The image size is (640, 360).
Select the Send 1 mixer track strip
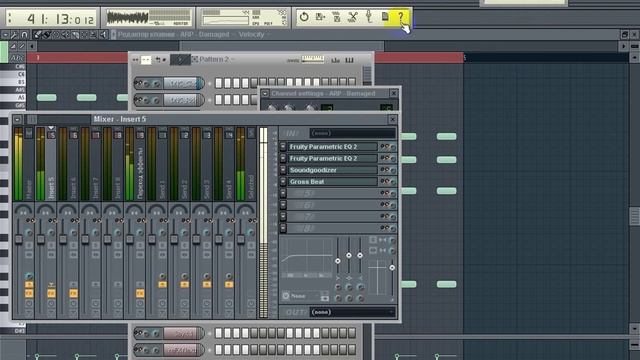coord(157,164)
